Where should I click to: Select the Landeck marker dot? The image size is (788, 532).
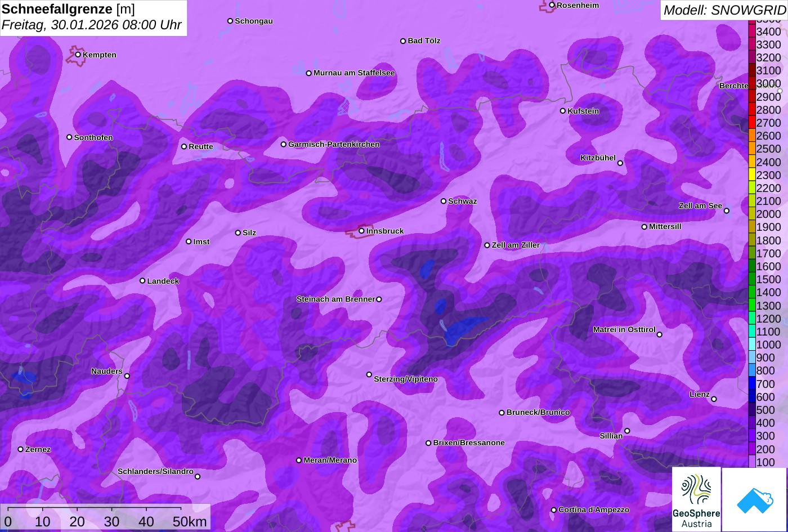143,281
